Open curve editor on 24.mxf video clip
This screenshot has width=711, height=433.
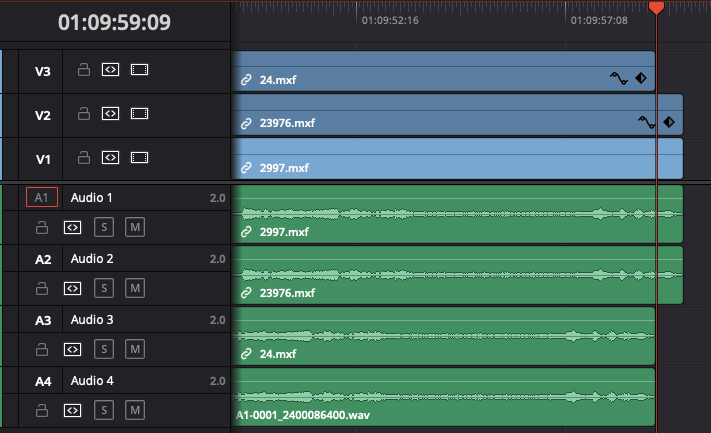(619, 78)
